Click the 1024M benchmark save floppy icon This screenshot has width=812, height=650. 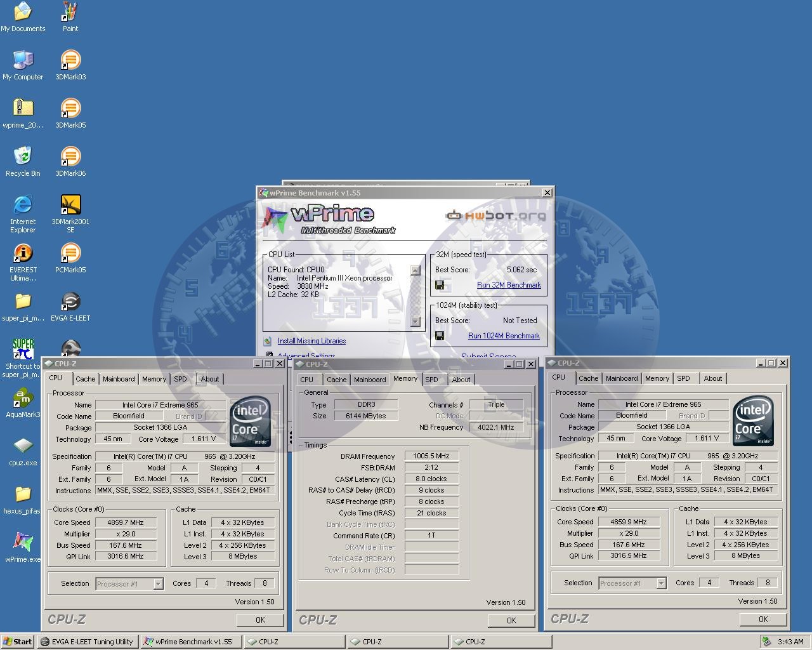tap(439, 336)
